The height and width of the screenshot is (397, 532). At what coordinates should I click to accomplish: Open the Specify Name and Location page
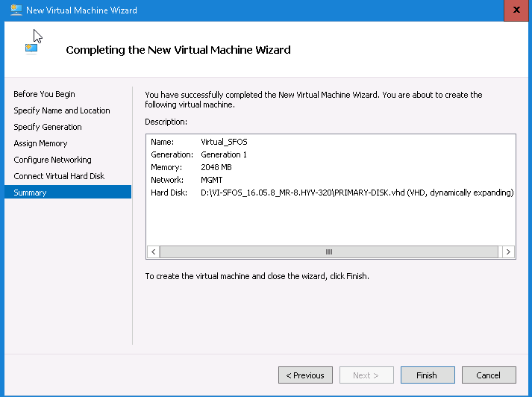61,110
